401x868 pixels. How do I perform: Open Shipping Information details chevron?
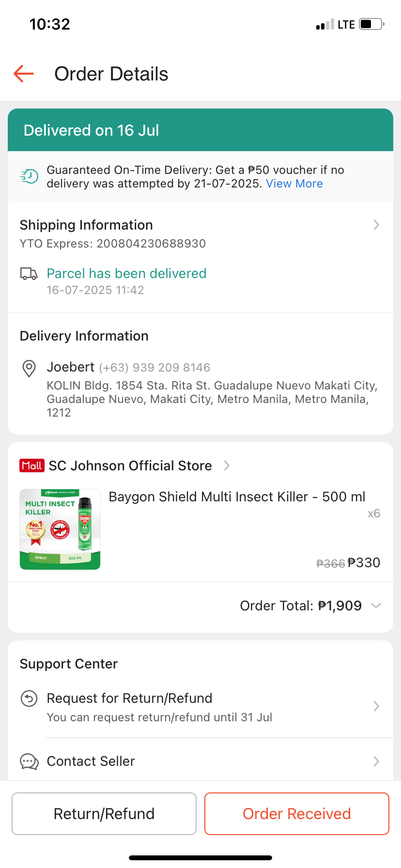pyautogui.click(x=376, y=225)
